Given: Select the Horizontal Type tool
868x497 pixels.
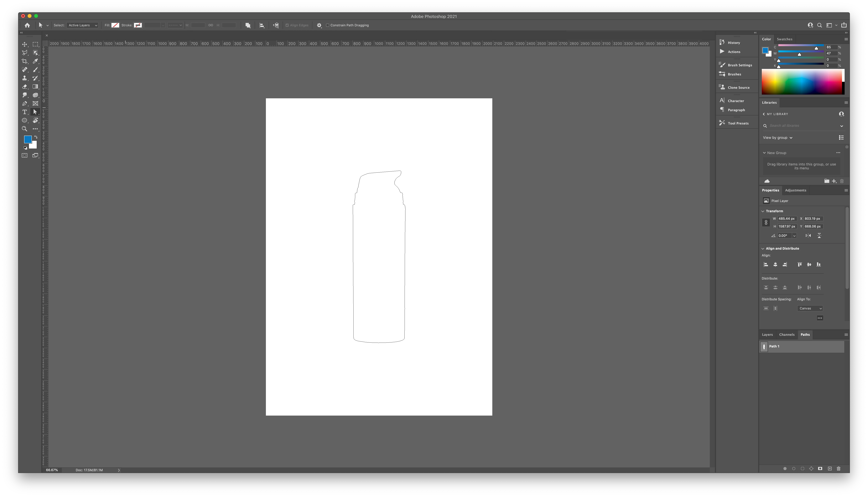Looking at the screenshot, I should (25, 112).
